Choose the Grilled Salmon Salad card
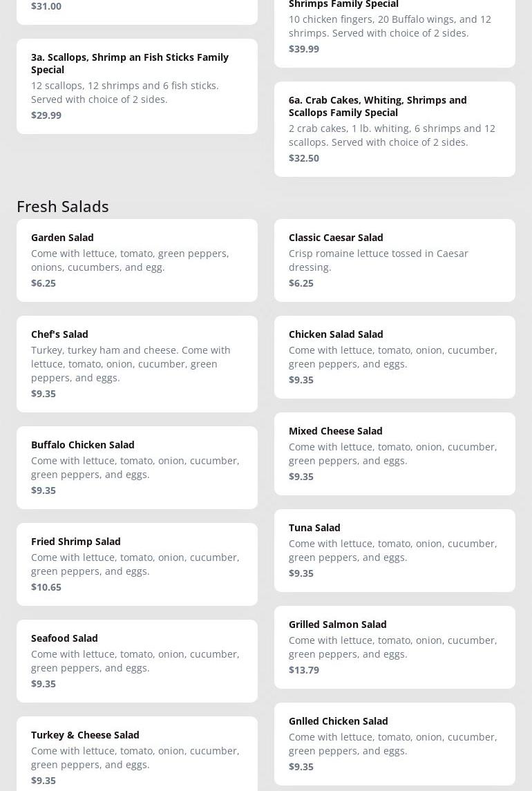532x791 pixels. pyautogui.click(x=395, y=647)
